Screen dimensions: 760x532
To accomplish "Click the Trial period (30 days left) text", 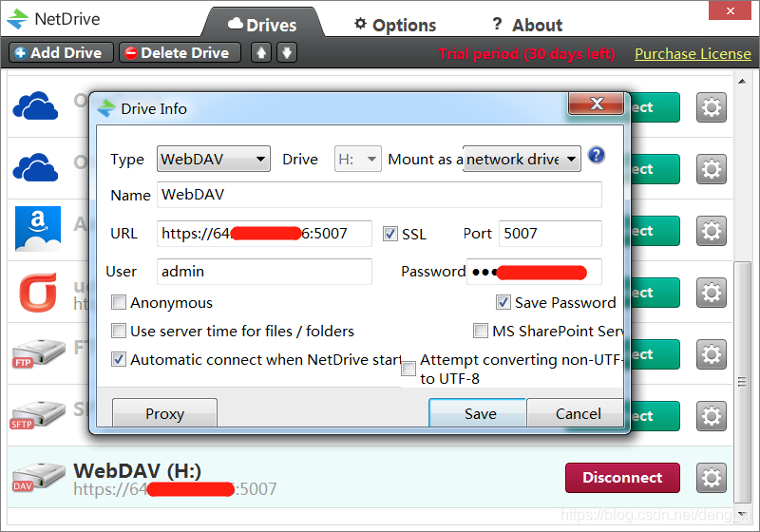I will pyautogui.click(x=526, y=53).
